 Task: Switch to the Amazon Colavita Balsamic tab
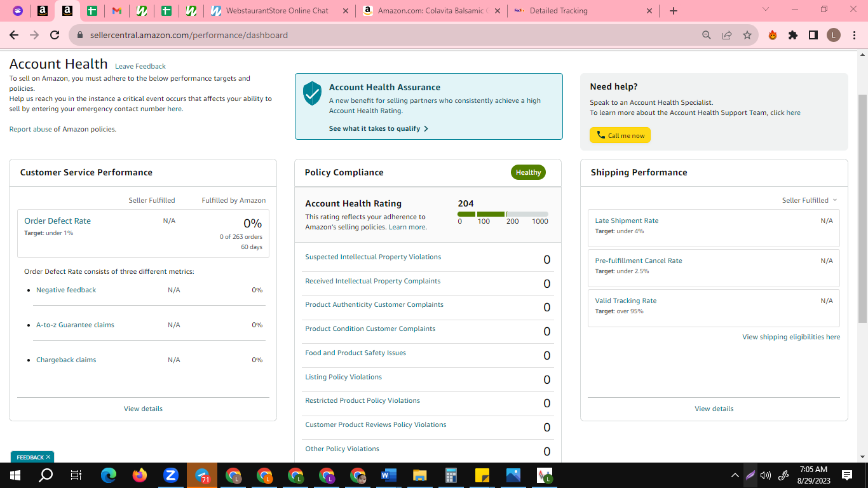pyautogui.click(x=432, y=11)
